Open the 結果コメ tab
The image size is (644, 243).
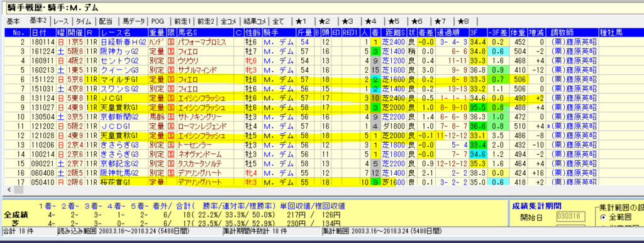[255, 21]
